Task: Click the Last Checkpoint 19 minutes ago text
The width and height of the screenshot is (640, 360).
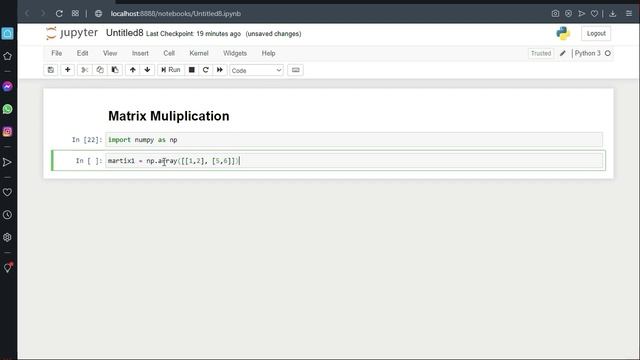Action: [193, 34]
